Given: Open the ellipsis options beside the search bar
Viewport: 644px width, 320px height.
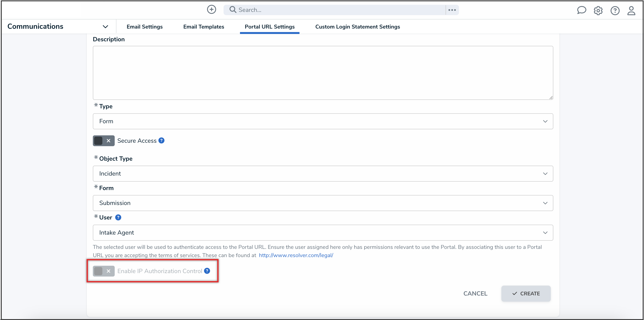Looking at the screenshot, I should click(x=452, y=10).
